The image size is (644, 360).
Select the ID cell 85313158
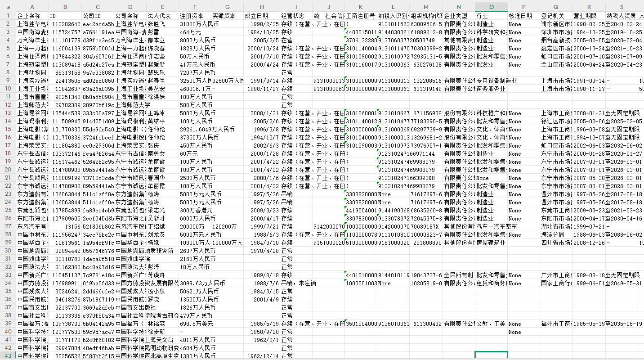(65, 72)
